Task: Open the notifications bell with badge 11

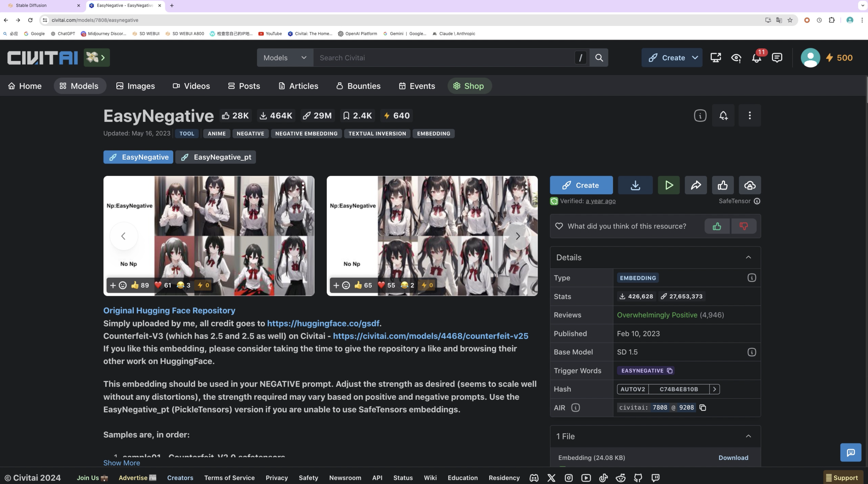Action: point(756,58)
